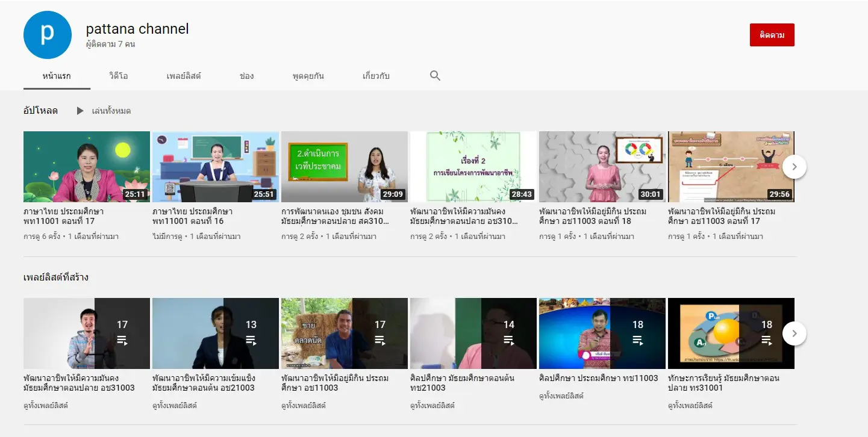The width and height of the screenshot is (868, 437).
Task: Click ดูทั้งเพลย์ลิสต์ under ทช21003 playlist
Action: pos(432,406)
